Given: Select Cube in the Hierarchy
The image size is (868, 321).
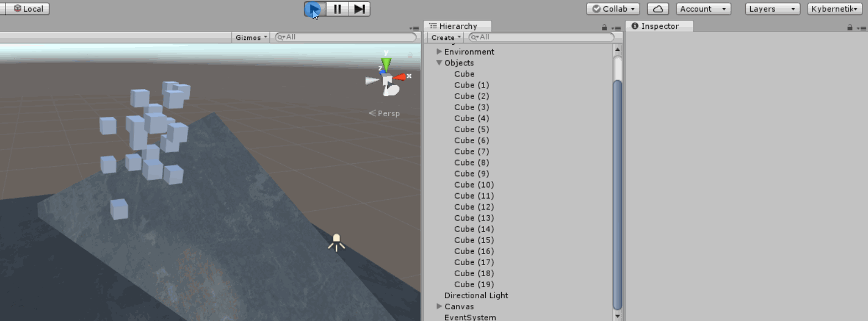Looking at the screenshot, I should (x=464, y=74).
